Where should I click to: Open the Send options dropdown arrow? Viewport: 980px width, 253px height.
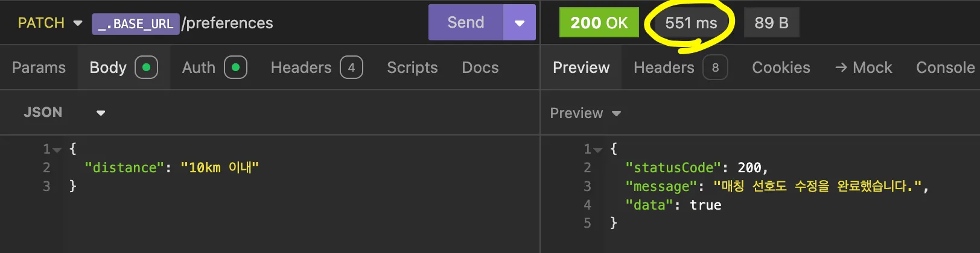pyautogui.click(x=520, y=23)
